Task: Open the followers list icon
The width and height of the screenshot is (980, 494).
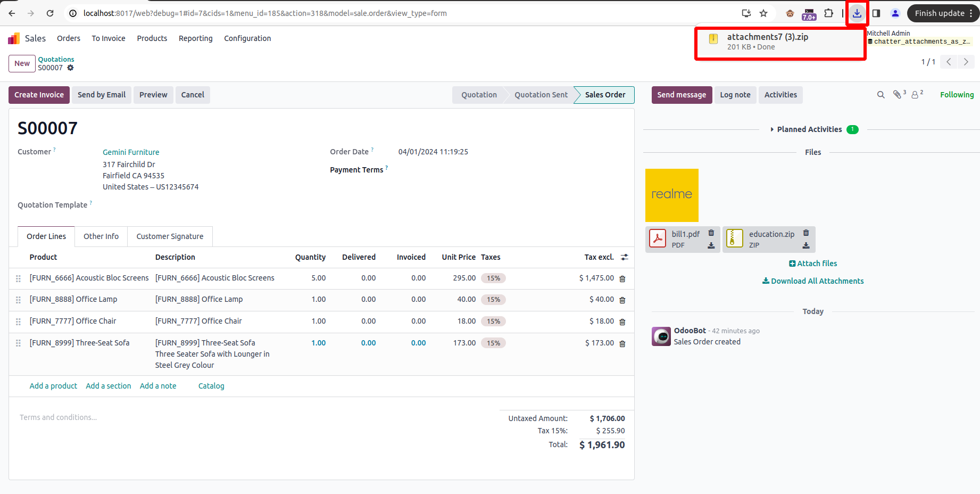Action: [915, 95]
